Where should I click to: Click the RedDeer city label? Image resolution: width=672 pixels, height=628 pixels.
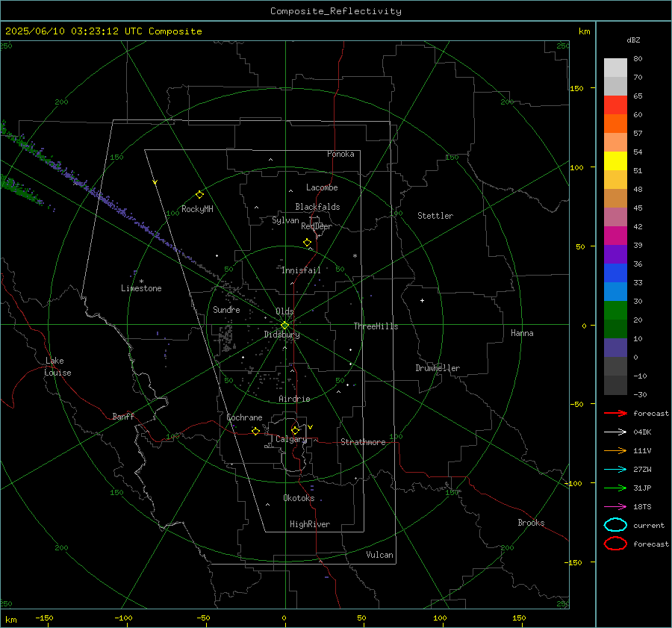[x=317, y=226]
